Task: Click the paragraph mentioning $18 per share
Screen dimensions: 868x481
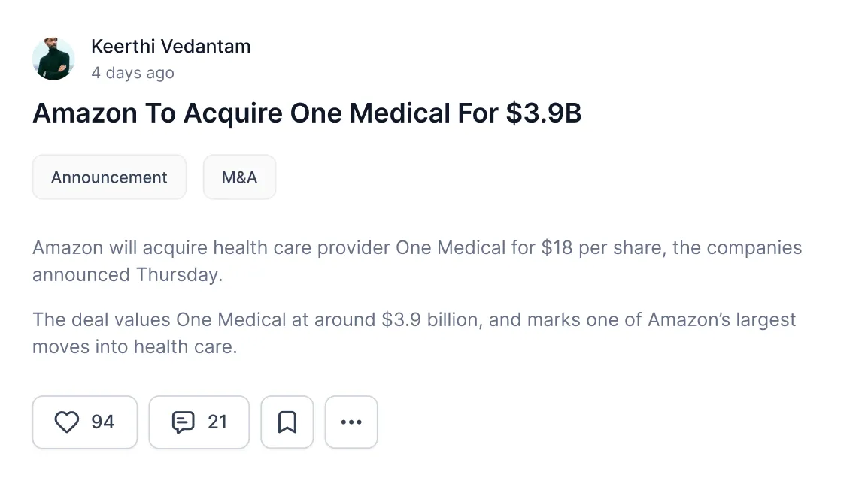Action: pyautogui.click(x=417, y=261)
